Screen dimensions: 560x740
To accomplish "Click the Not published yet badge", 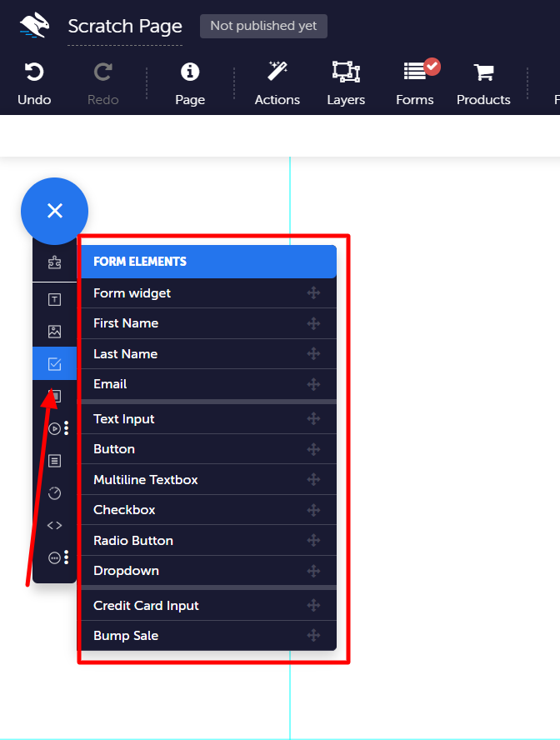I will 263,26.
